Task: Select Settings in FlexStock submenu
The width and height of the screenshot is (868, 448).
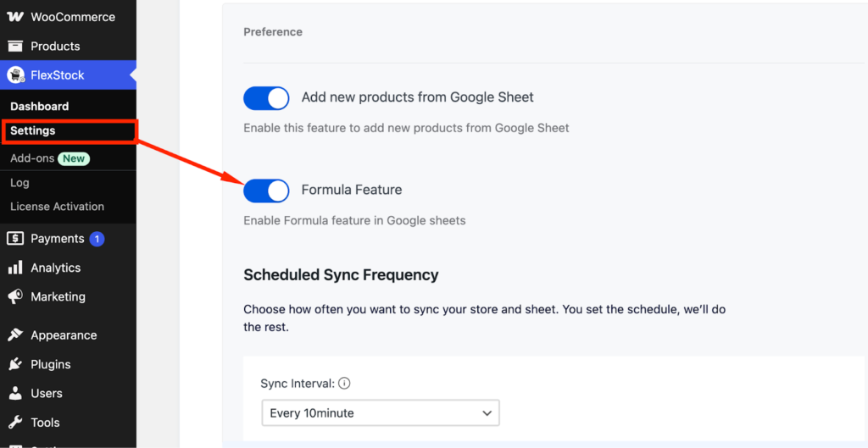Action: pyautogui.click(x=33, y=130)
